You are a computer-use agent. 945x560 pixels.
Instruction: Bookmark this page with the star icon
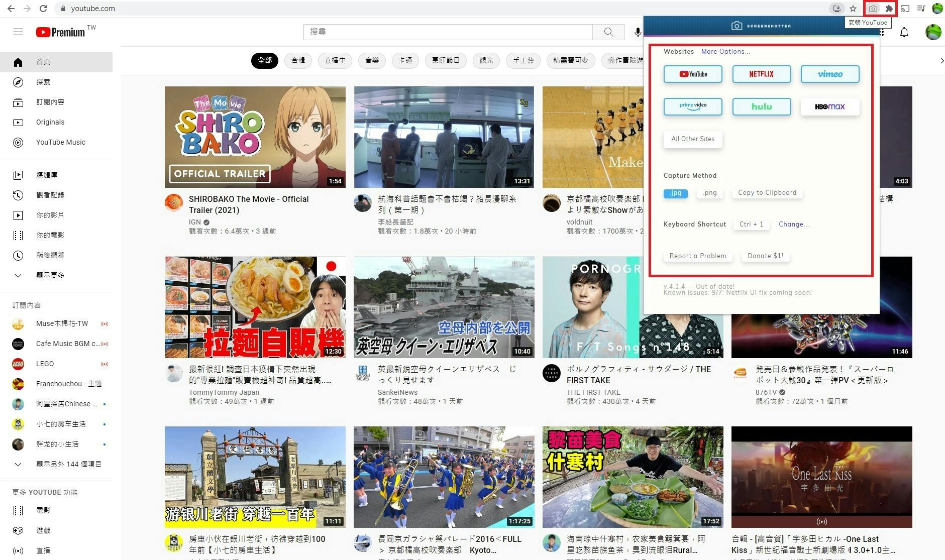coord(853,9)
